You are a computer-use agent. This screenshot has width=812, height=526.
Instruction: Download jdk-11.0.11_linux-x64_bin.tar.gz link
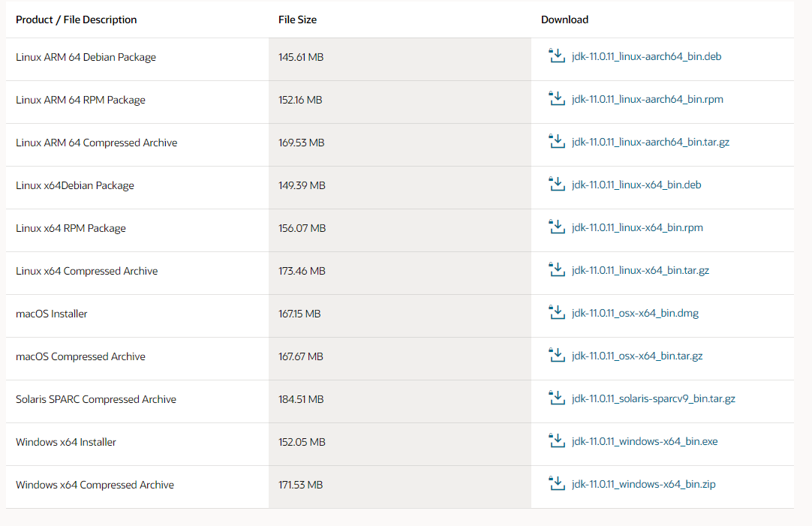640,270
